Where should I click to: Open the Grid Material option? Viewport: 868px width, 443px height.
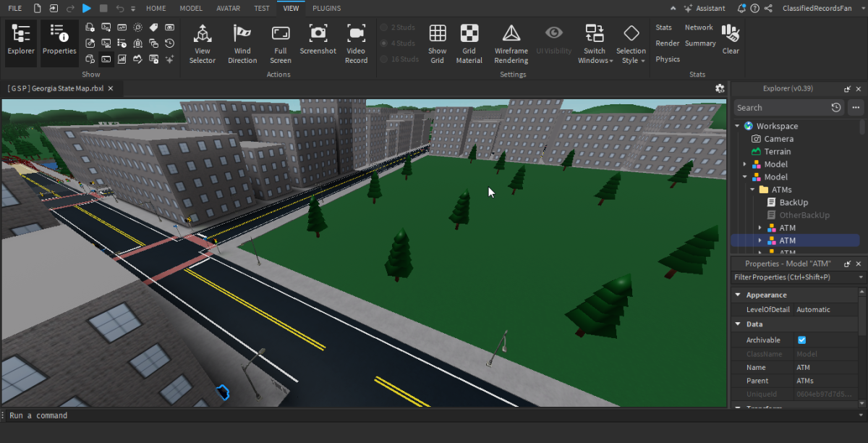pyautogui.click(x=469, y=43)
